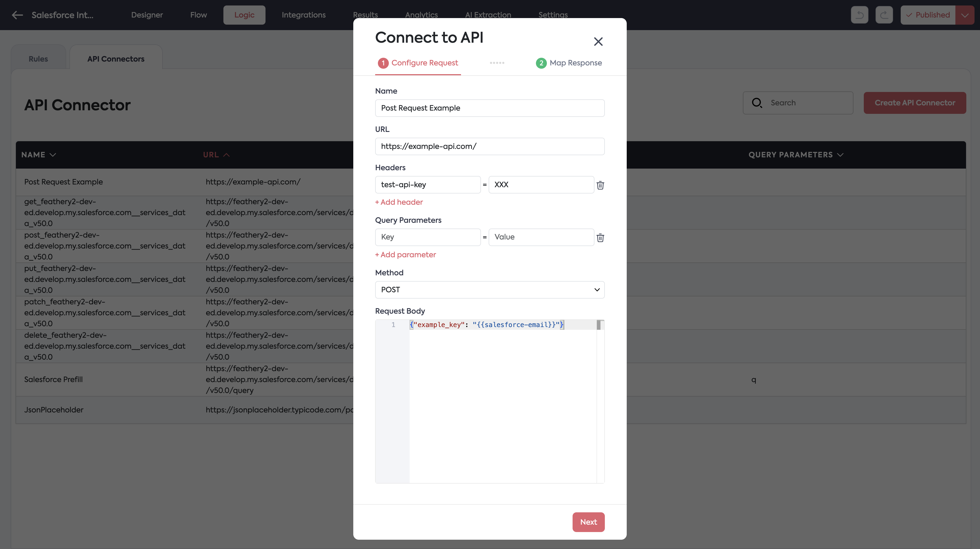Sort by NAME column chevron
980x549 pixels.
(x=53, y=155)
